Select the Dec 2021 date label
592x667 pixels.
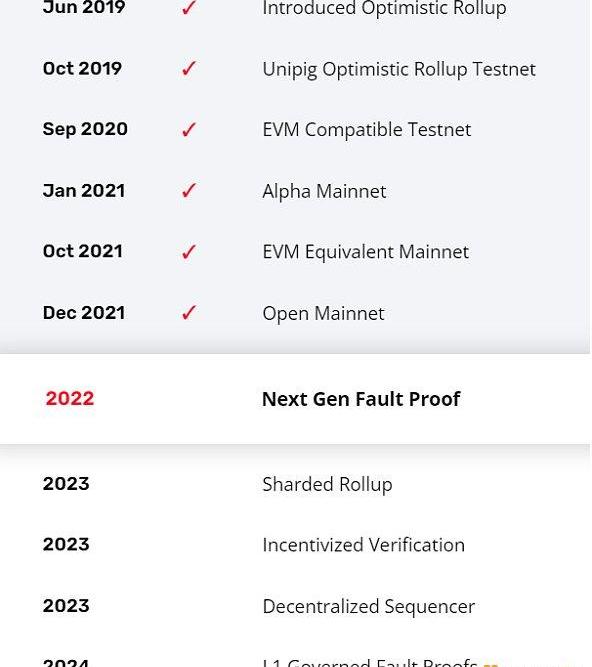click(84, 313)
